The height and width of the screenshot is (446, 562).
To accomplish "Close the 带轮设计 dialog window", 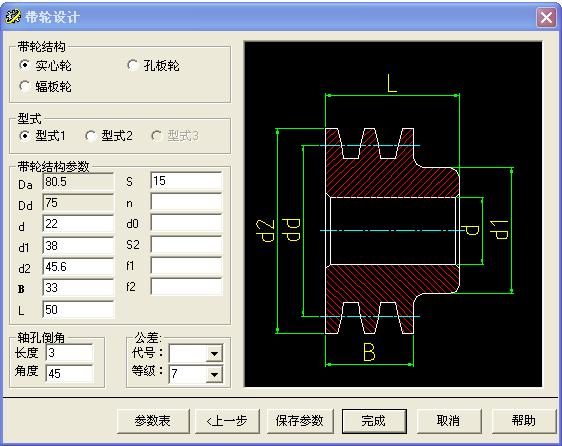I will point(546,17).
